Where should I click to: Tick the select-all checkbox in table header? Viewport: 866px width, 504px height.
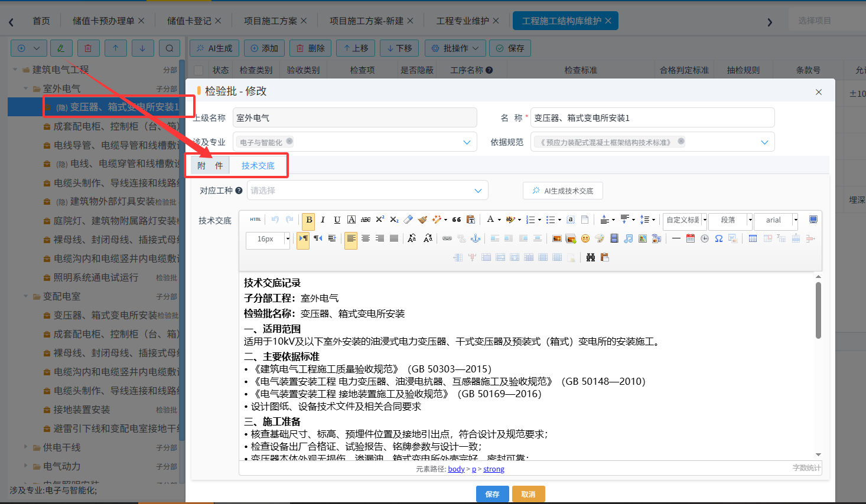tap(198, 70)
